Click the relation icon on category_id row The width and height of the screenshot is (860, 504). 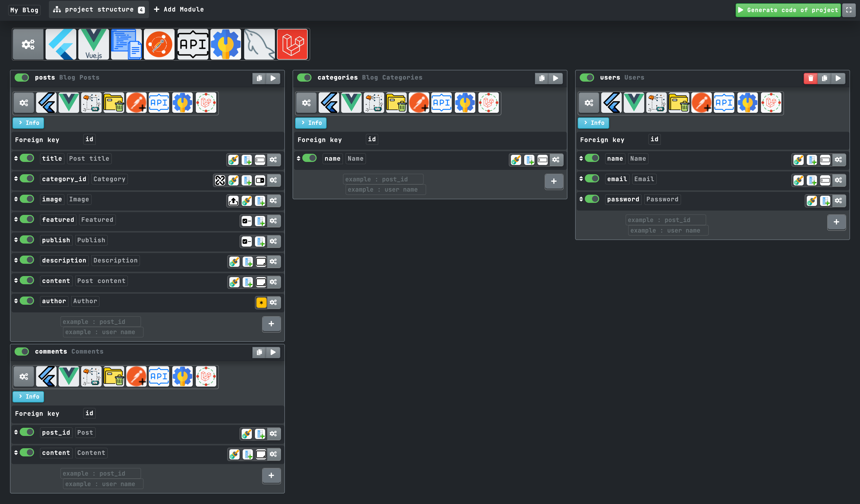pos(220,180)
